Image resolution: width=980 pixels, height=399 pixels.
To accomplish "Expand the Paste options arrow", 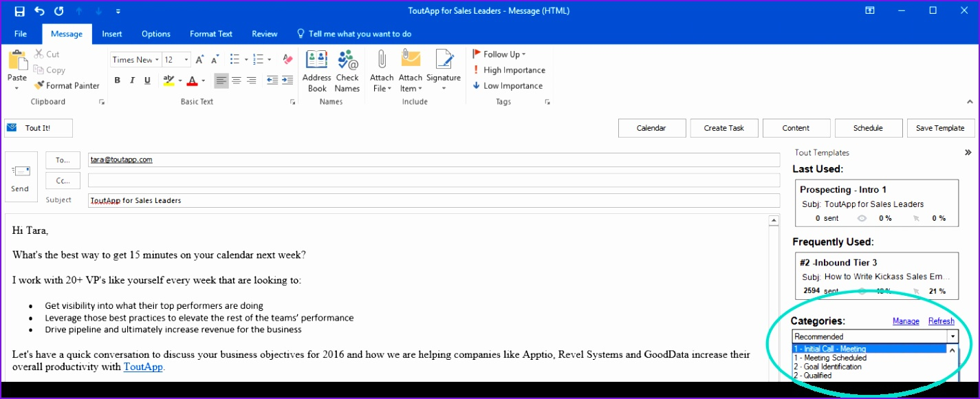I will [x=17, y=87].
